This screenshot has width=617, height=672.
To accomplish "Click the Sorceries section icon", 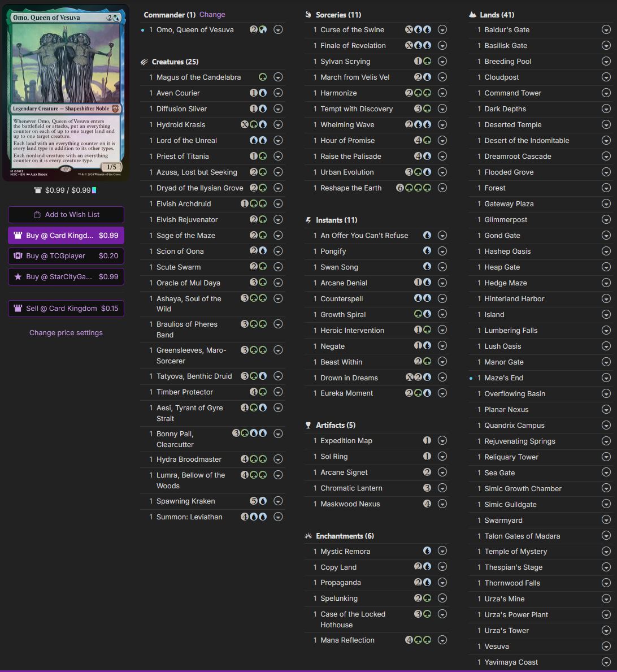I will (x=308, y=15).
